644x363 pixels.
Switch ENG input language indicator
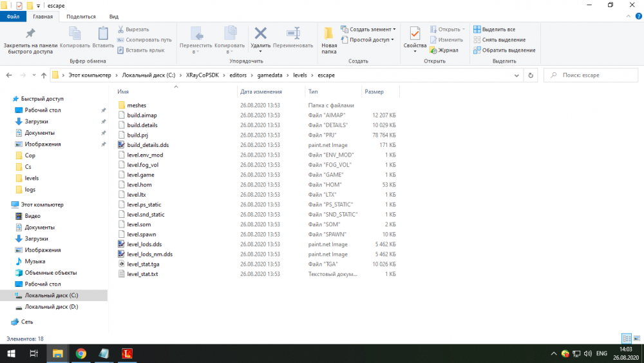tap(601, 353)
